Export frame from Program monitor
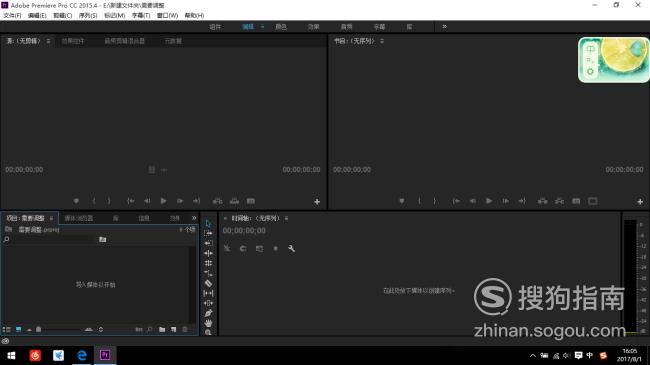Image resolution: width=650 pixels, height=365 pixels. point(576,201)
